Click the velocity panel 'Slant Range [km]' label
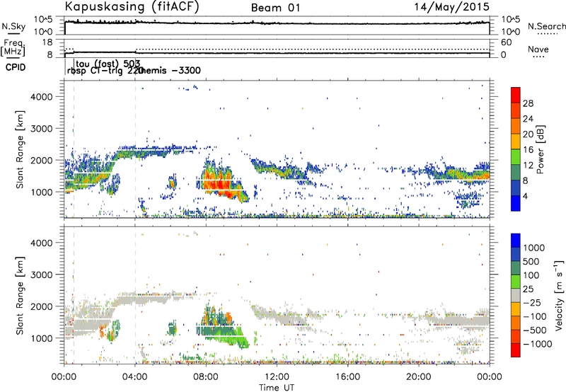Viewport: 566px width, 392px height. click(20, 295)
